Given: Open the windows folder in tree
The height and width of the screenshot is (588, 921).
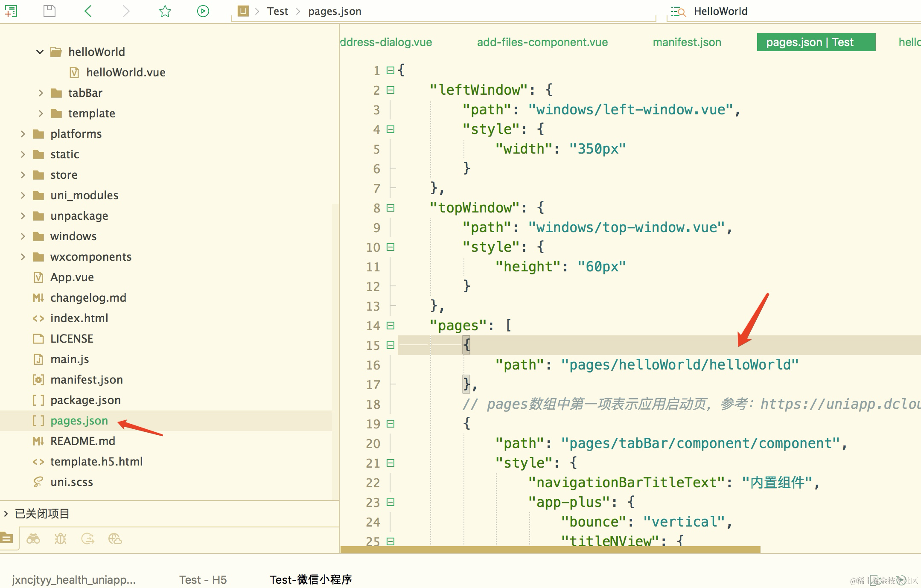Looking at the screenshot, I should [x=73, y=236].
